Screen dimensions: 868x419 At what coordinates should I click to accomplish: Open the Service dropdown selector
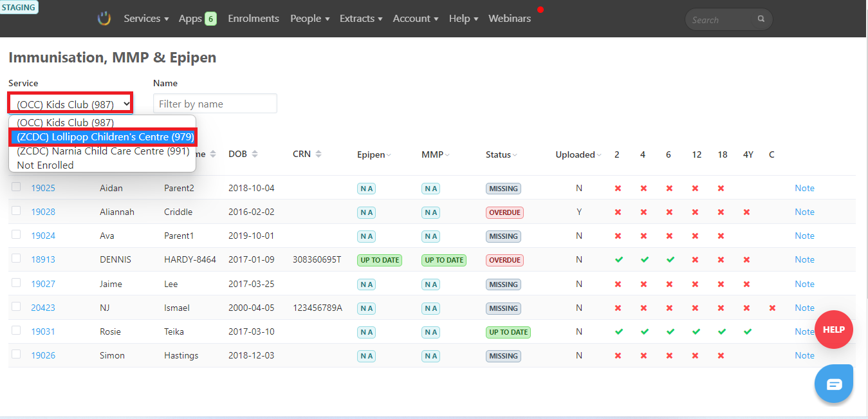click(71, 104)
